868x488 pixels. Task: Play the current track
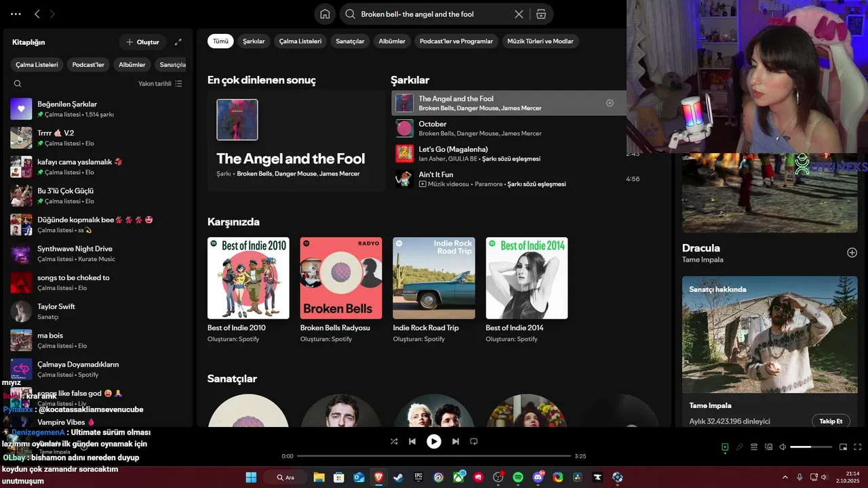pos(434,441)
